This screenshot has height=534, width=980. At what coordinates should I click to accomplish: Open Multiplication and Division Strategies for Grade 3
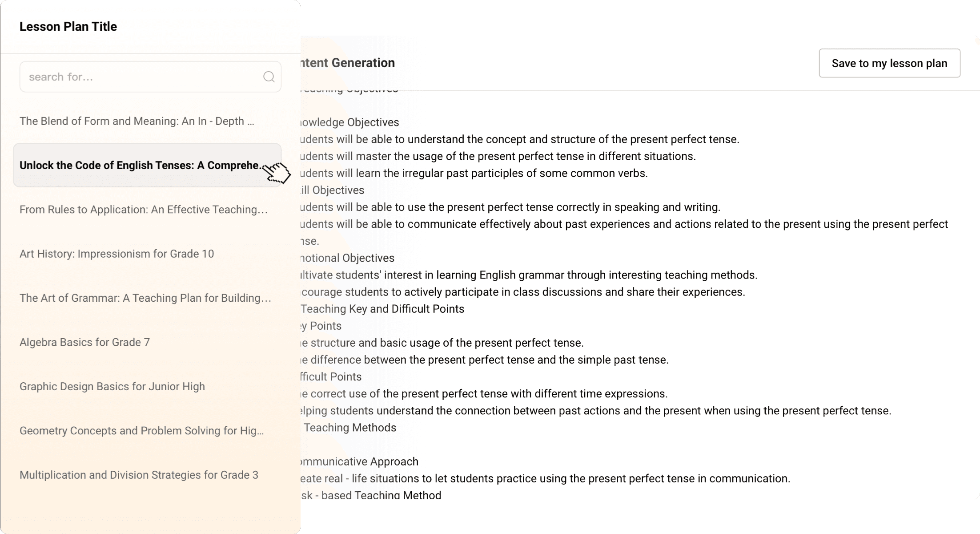click(x=139, y=475)
